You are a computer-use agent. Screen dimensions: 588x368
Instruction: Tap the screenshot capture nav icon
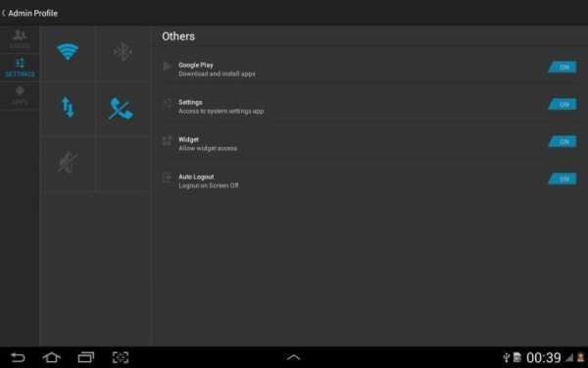(121, 357)
